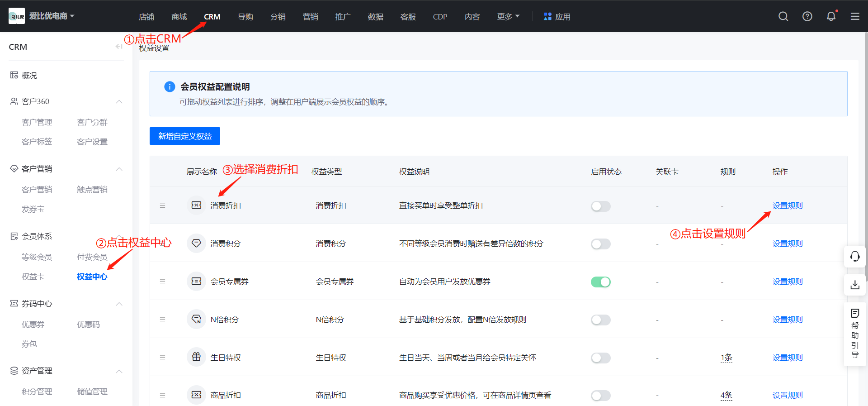Open the notification bell

[831, 17]
